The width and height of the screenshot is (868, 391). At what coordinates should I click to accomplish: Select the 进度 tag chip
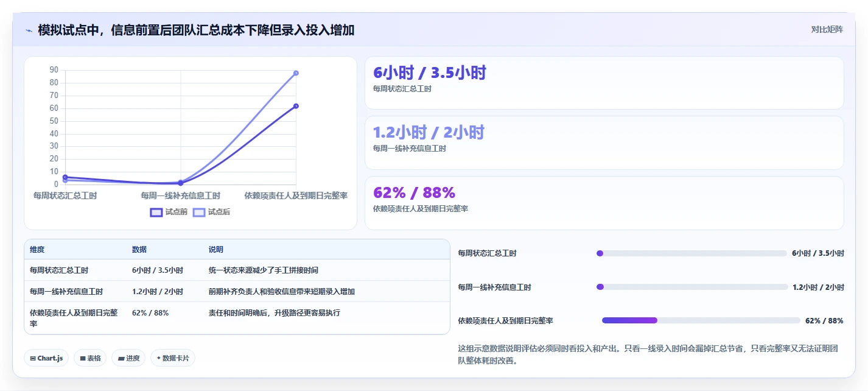[x=128, y=358]
